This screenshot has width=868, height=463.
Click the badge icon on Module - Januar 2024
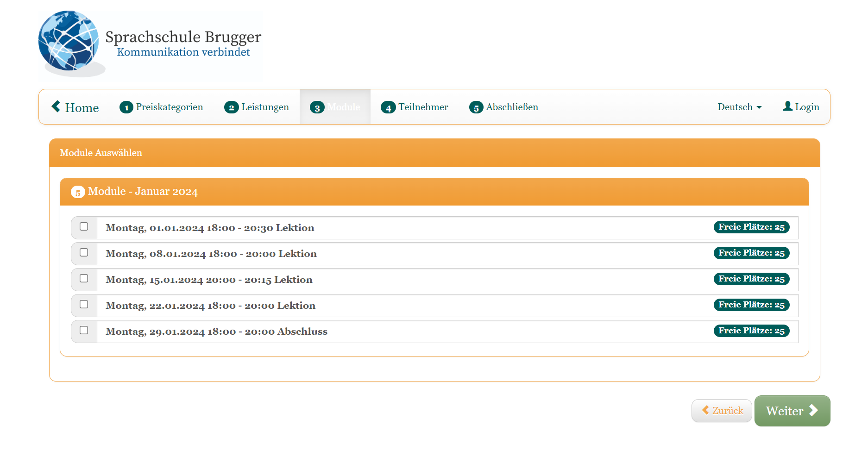[77, 192]
